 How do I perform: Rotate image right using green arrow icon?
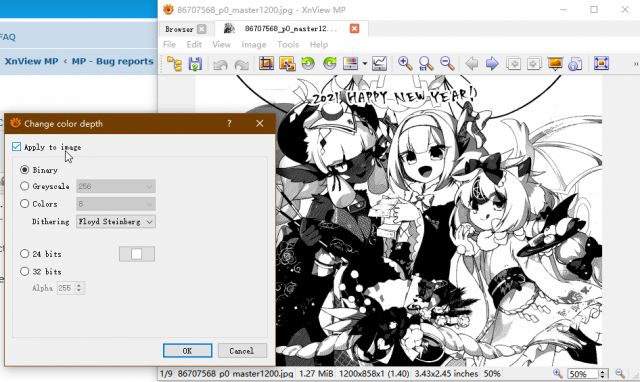(x=329, y=63)
